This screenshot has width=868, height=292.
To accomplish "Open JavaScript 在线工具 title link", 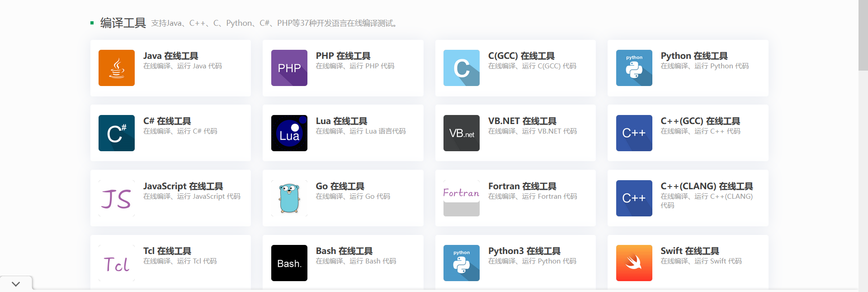I will pos(183,187).
